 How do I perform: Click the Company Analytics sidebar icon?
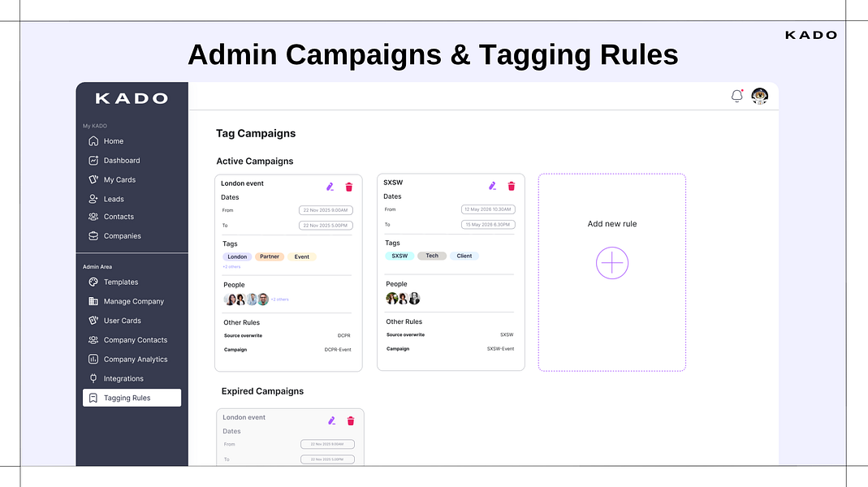(x=93, y=359)
